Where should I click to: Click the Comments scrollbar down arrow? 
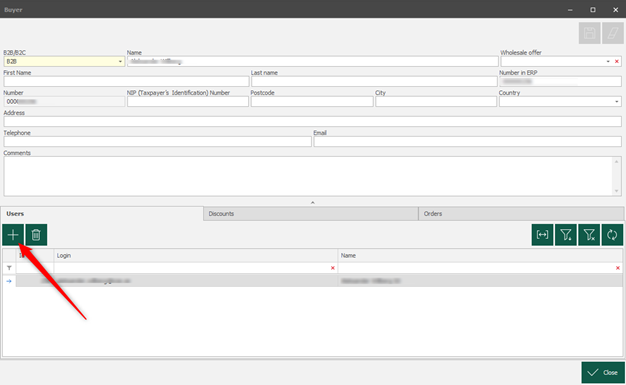(617, 191)
